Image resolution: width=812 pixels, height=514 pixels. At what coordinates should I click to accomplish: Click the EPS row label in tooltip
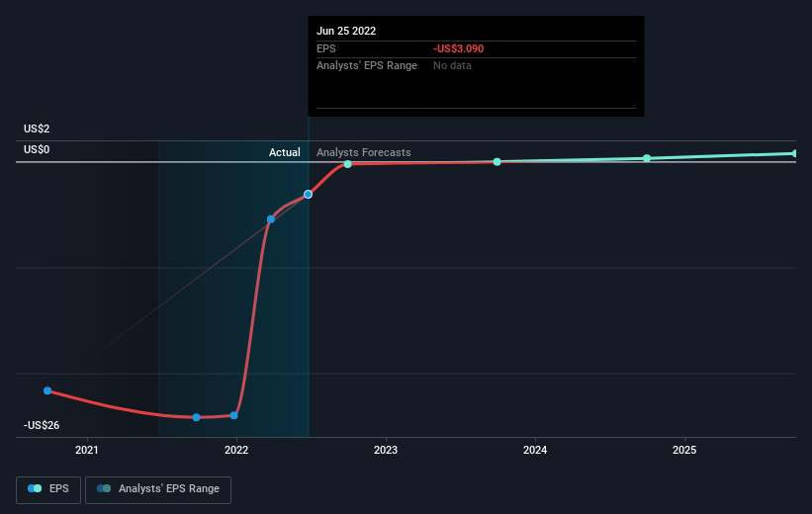click(x=326, y=48)
